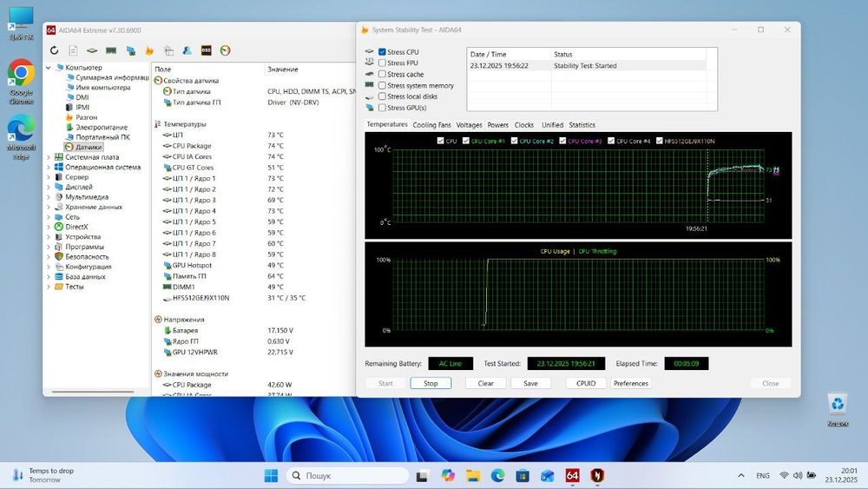This screenshot has width=868, height=489.
Task: Open the Recycle Bin (Кошик) desktop icon
Action: 838,410
